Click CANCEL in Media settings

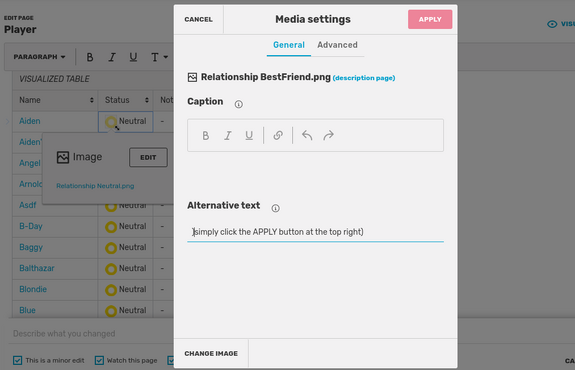tap(198, 19)
